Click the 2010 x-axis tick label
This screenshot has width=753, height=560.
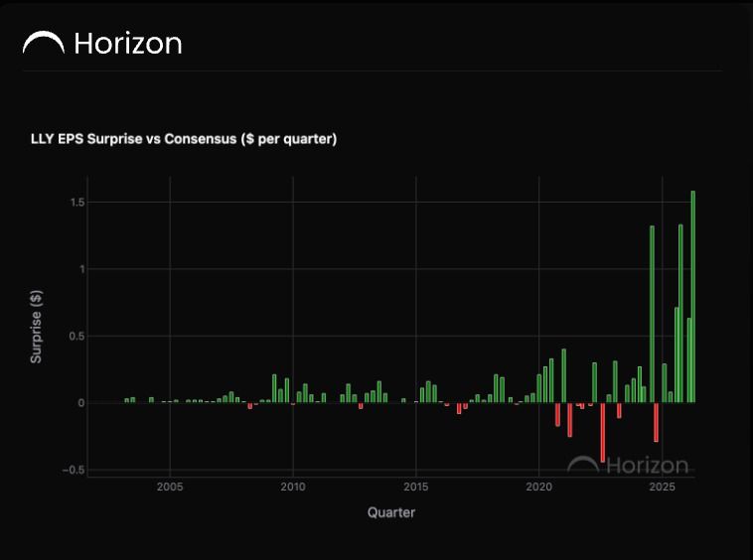(x=293, y=488)
